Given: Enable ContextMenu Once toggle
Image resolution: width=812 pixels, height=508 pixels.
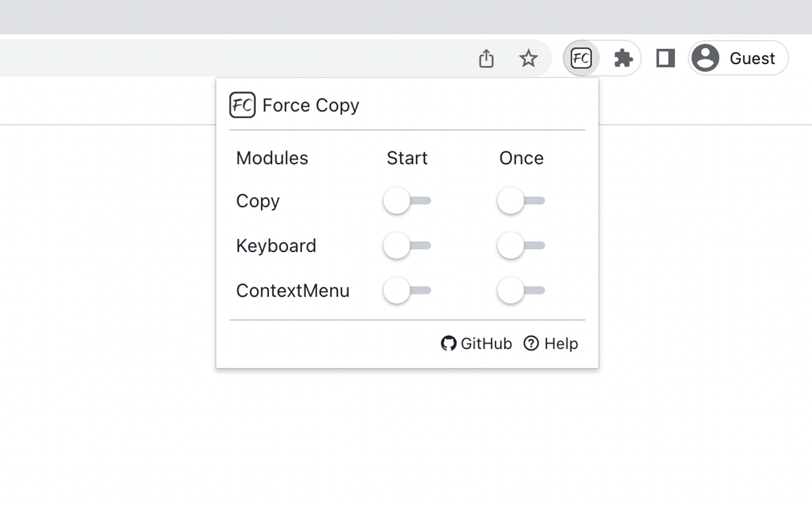Looking at the screenshot, I should pyautogui.click(x=521, y=291).
